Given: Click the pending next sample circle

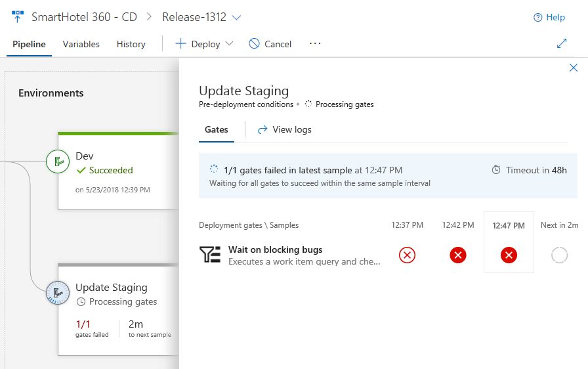Looking at the screenshot, I should [559, 255].
